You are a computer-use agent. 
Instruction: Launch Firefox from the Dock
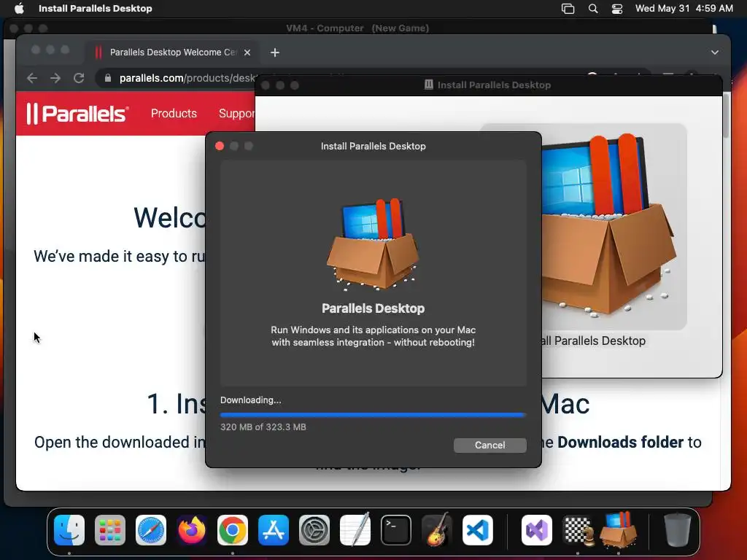click(x=192, y=530)
